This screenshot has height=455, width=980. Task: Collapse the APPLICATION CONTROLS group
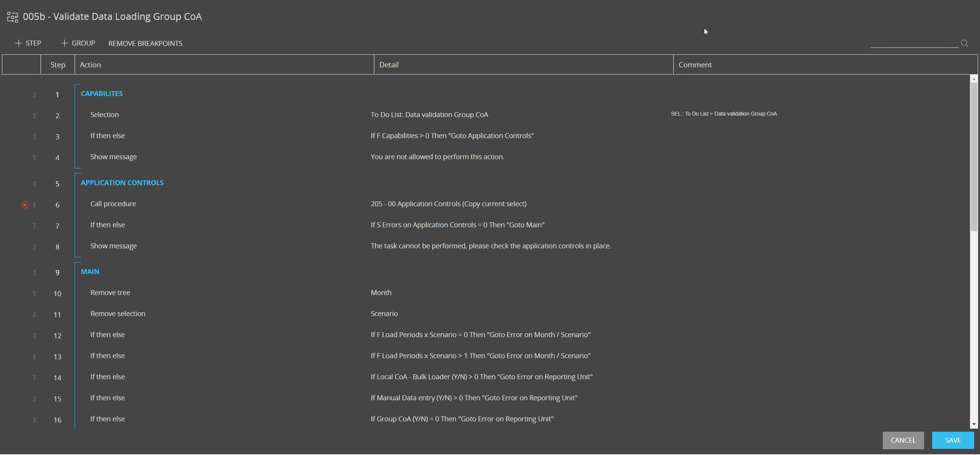coord(122,183)
